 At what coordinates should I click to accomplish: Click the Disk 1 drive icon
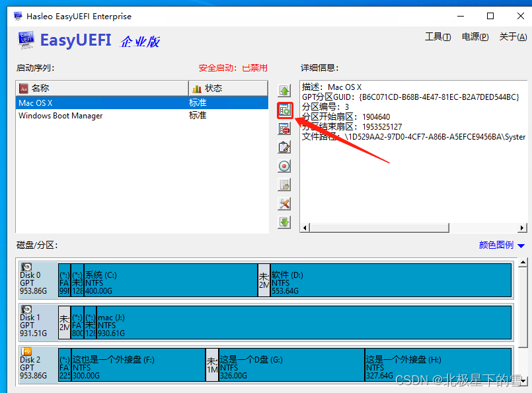(26, 309)
